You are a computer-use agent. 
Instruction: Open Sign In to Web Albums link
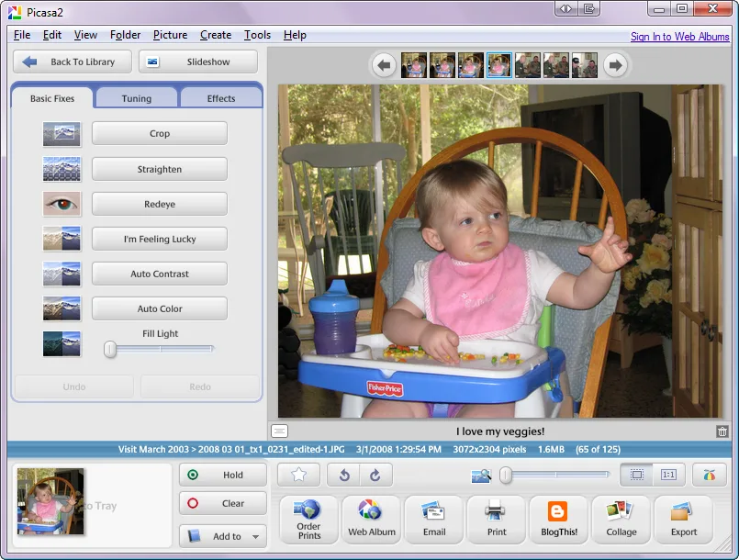679,37
